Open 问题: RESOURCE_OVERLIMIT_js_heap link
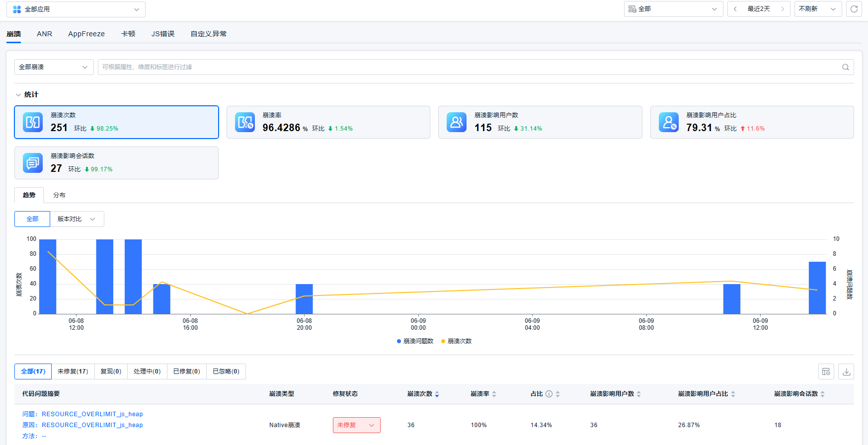868x445 pixels. 82,414
